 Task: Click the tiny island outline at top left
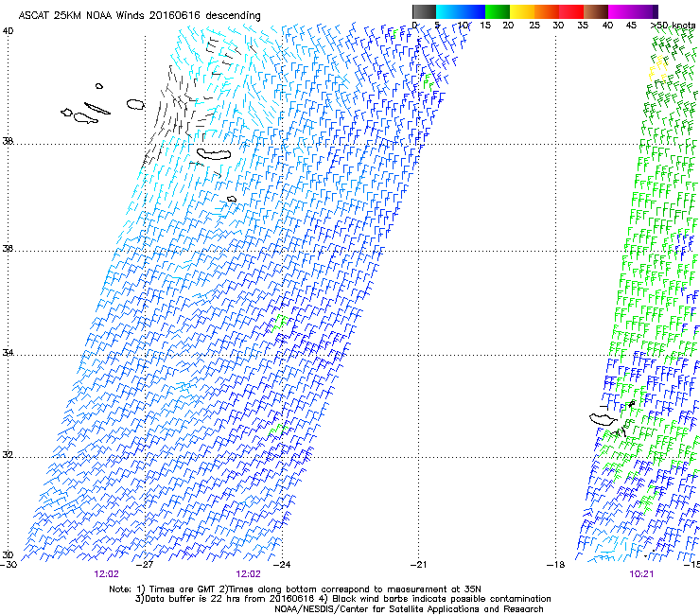pyautogui.click(x=99, y=86)
